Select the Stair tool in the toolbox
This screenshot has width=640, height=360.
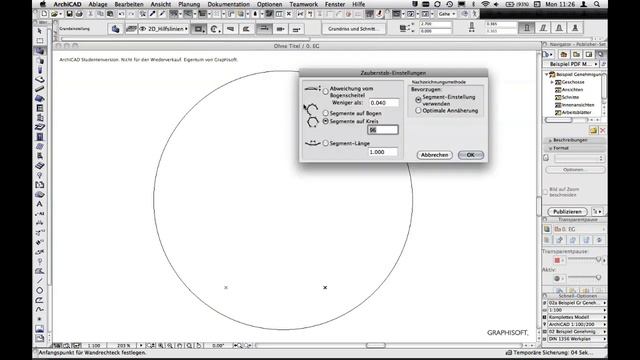[x=40, y=118]
